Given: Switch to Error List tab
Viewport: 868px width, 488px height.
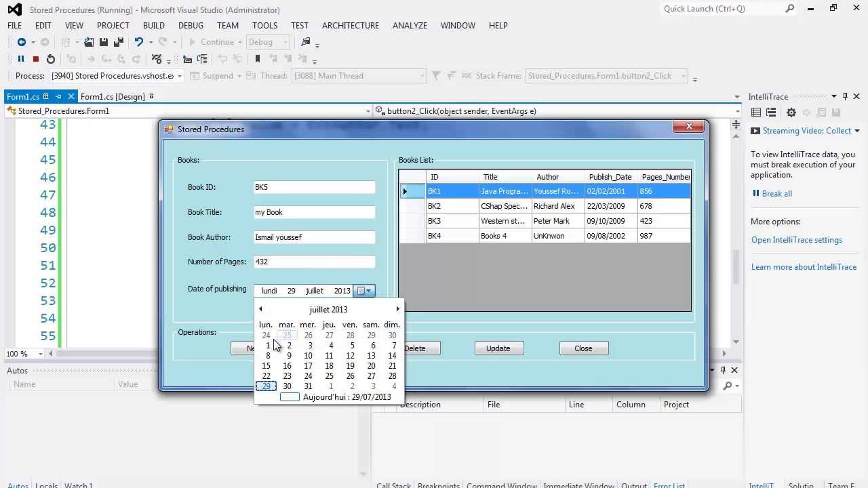Looking at the screenshot, I should 669,485.
